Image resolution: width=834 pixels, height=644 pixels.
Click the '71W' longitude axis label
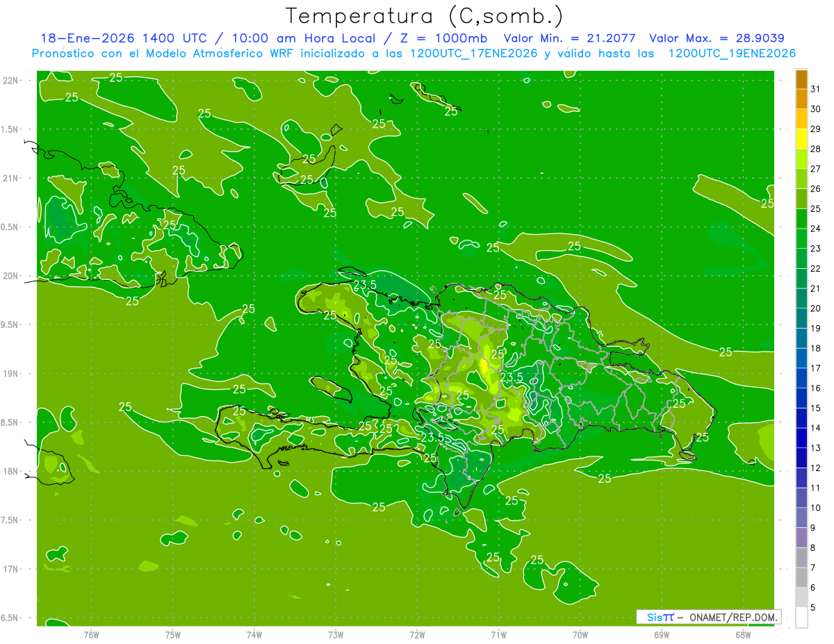498,634
